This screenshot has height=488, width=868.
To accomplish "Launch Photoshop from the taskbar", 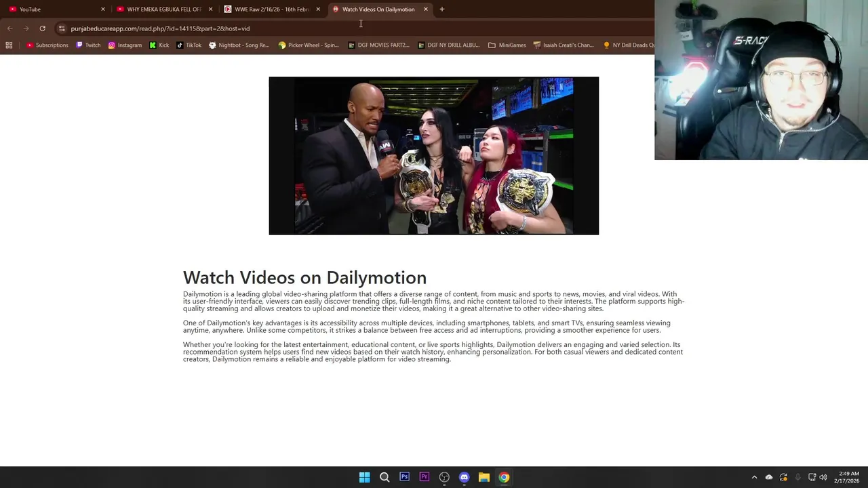I will (404, 477).
